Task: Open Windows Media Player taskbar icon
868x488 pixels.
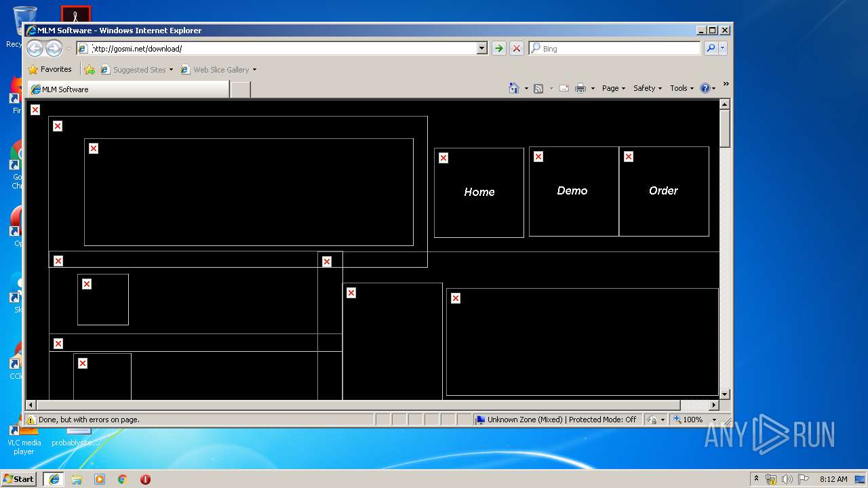Action: pyautogui.click(x=100, y=479)
